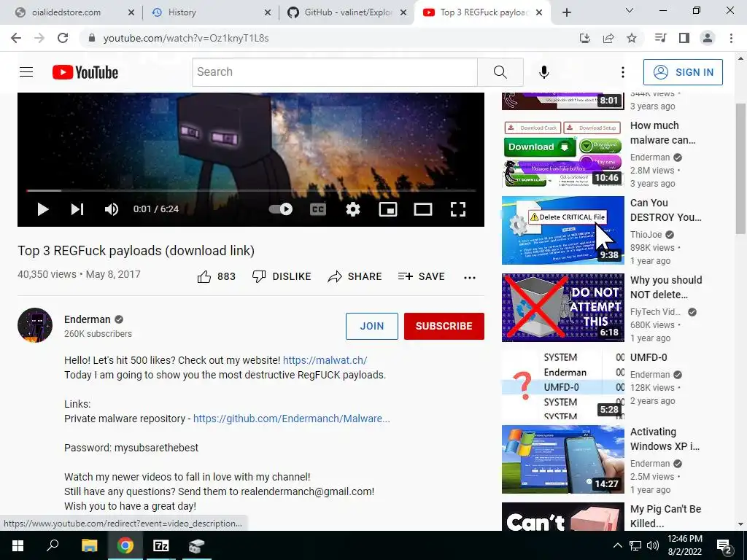Screen dimensions: 747x560
Task: Install app icon in address bar
Action: [x=585, y=38]
